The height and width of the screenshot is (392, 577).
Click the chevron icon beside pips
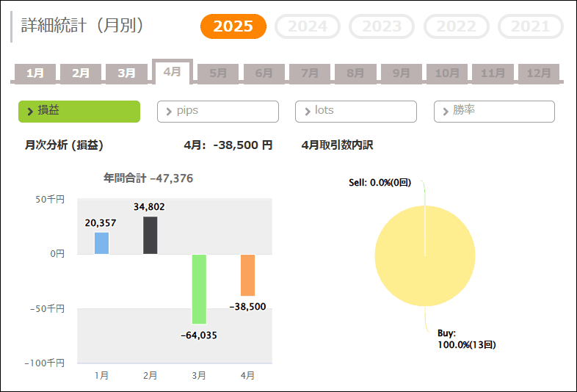click(x=169, y=112)
